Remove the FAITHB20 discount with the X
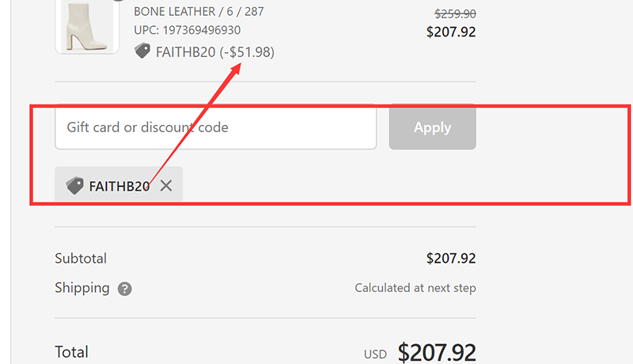This screenshot has height=364, width=633. 166,186
